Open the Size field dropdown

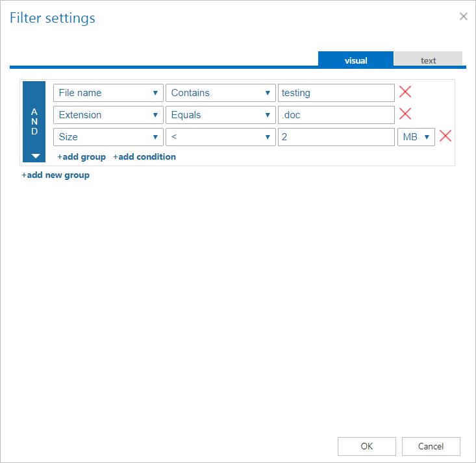(108, 137)
